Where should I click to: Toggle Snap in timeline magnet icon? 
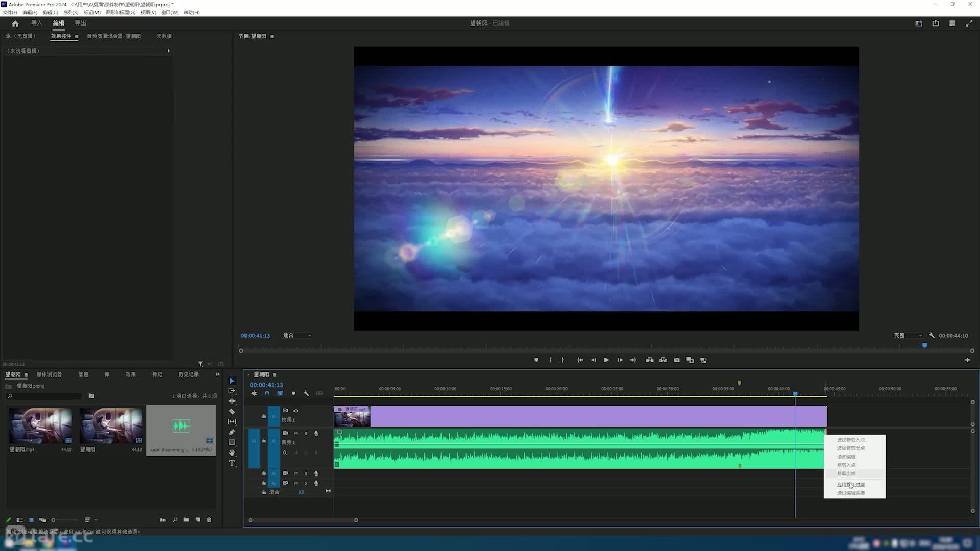click(267, 393)
